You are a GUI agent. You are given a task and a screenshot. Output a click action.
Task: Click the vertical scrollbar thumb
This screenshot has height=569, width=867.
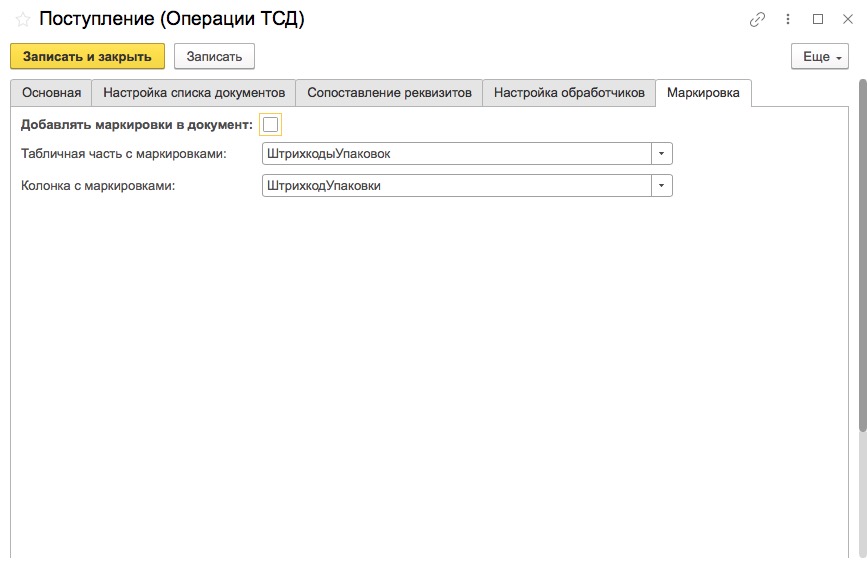pos(862,255)
